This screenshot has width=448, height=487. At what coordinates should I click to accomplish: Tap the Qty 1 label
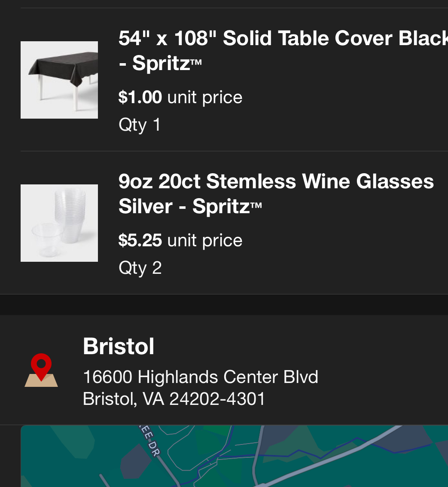[140, 125]
